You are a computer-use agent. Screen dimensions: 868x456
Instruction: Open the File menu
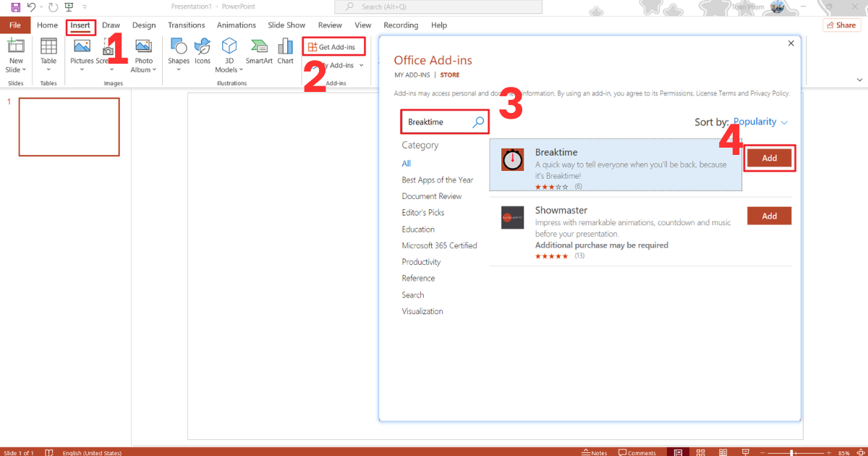[14, 25]
